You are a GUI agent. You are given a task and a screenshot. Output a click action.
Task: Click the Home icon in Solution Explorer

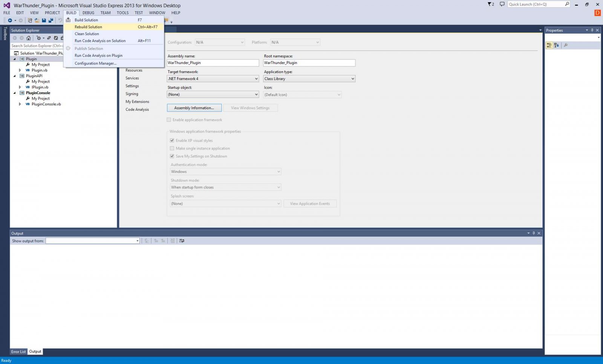pos(29,38)
